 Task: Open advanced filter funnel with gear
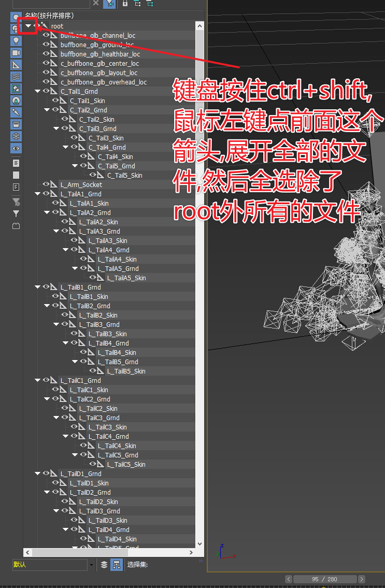click(x=16, y=202)
